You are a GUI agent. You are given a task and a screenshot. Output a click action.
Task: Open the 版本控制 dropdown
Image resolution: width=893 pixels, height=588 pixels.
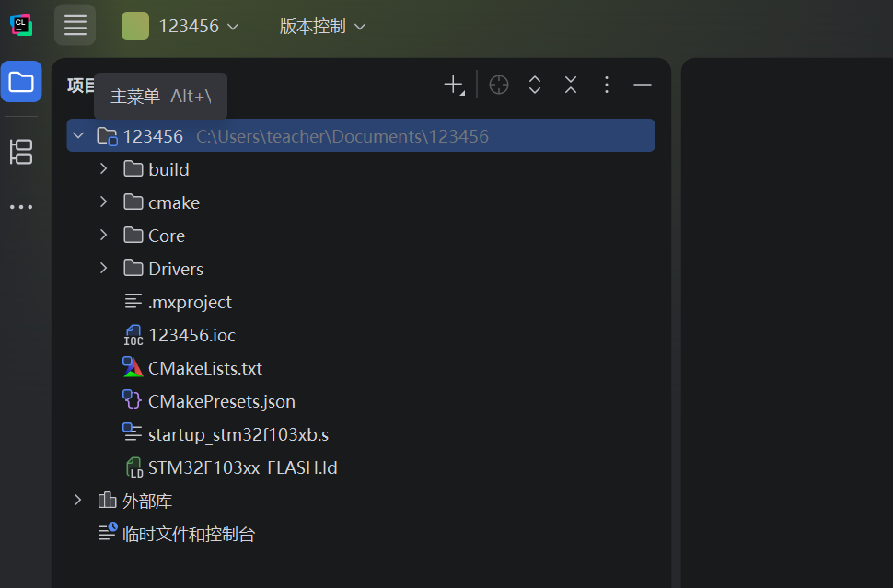click(x=322, y=26)
